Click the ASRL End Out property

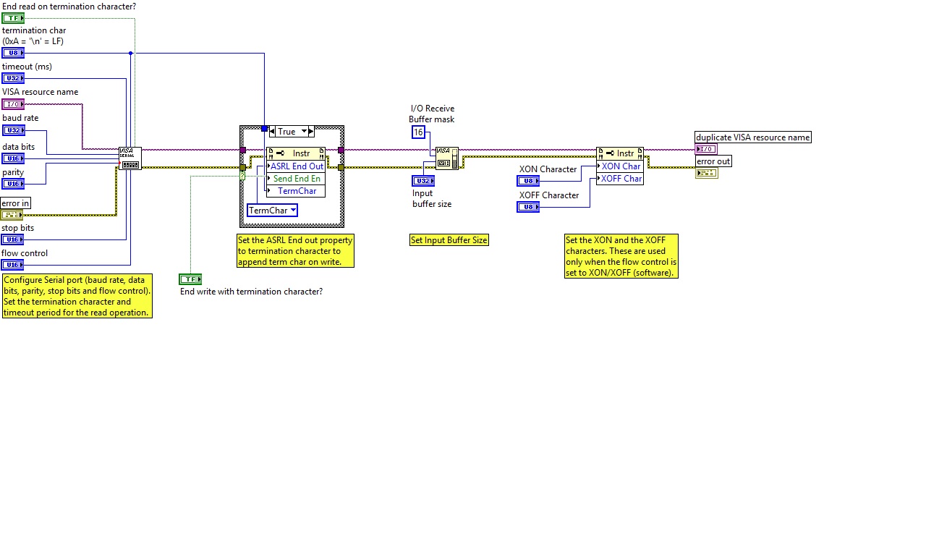click(x=296, y=166)
